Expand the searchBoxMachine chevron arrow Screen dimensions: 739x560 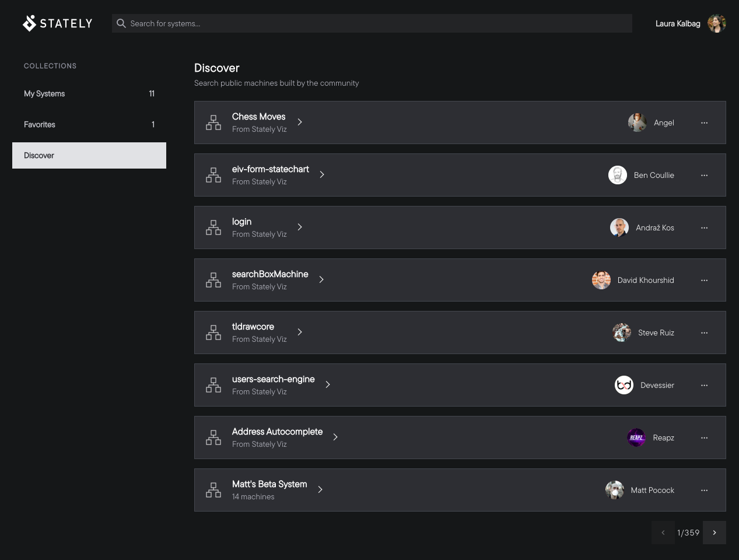(321, 279)
